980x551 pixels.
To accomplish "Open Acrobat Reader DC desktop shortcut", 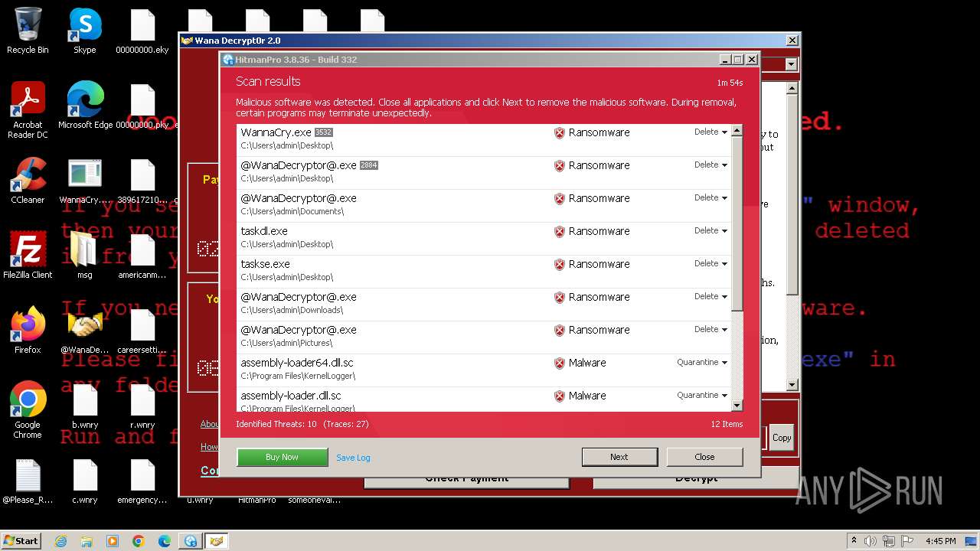I will coord(28,110).
